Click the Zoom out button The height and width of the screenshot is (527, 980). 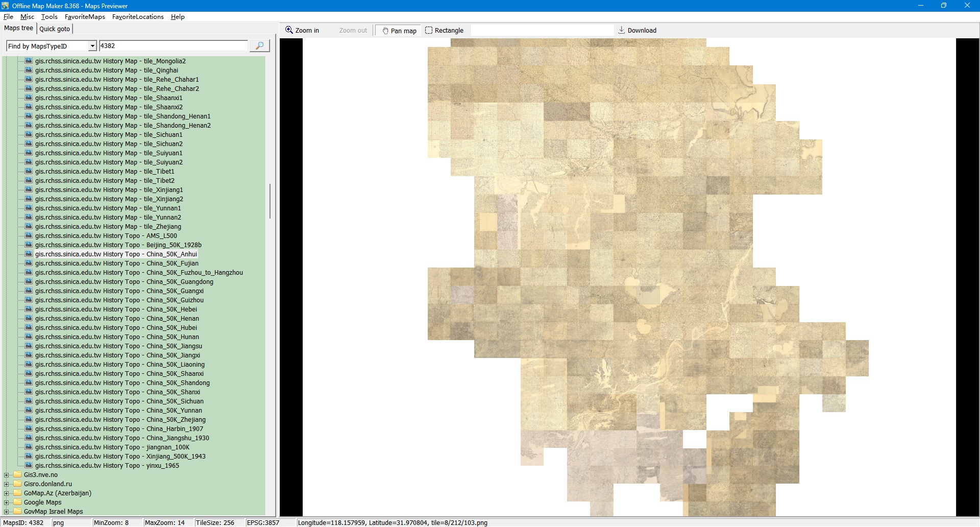pyautogui.click(x=353, y=31)
